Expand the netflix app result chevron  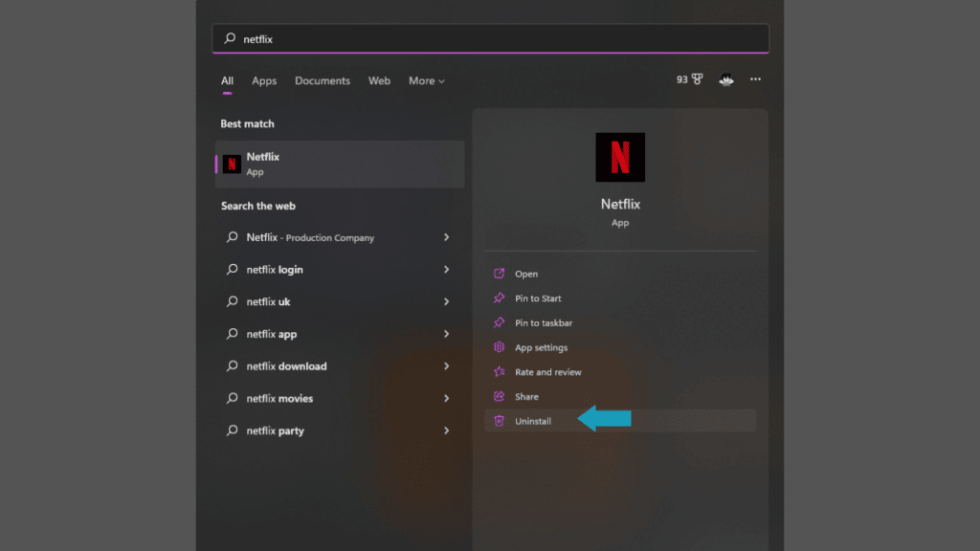pyautogui.click(x=446, y=334)
